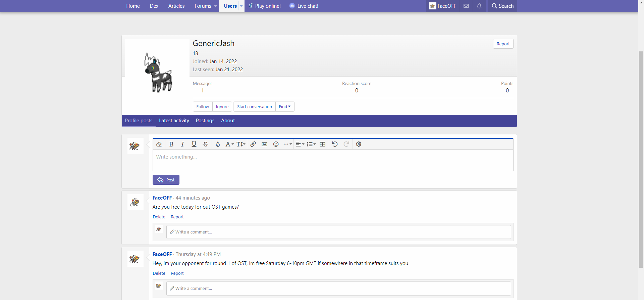644x300 pixels.
Task: Click Start conversation button
Action: [x=254, y=106]
